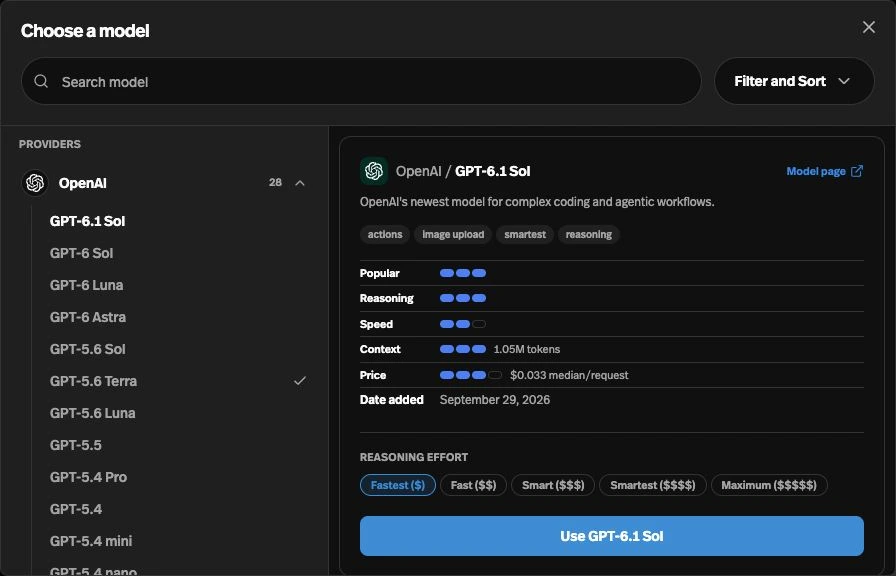The height and width of the screenshot is (576, 896).
Task: Click the OpenAI model count 28
Action: [x=275, y=182]
